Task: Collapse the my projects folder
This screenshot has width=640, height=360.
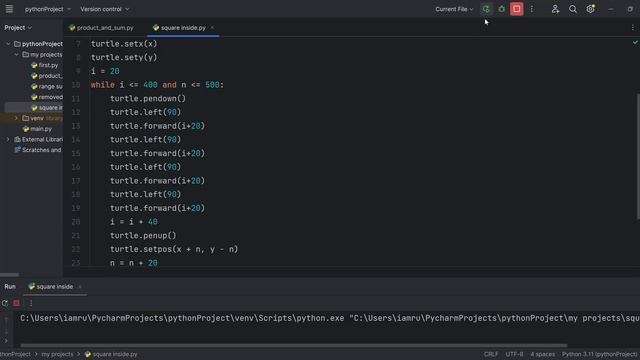Action: pyautogui.click(x=16, y=54)
